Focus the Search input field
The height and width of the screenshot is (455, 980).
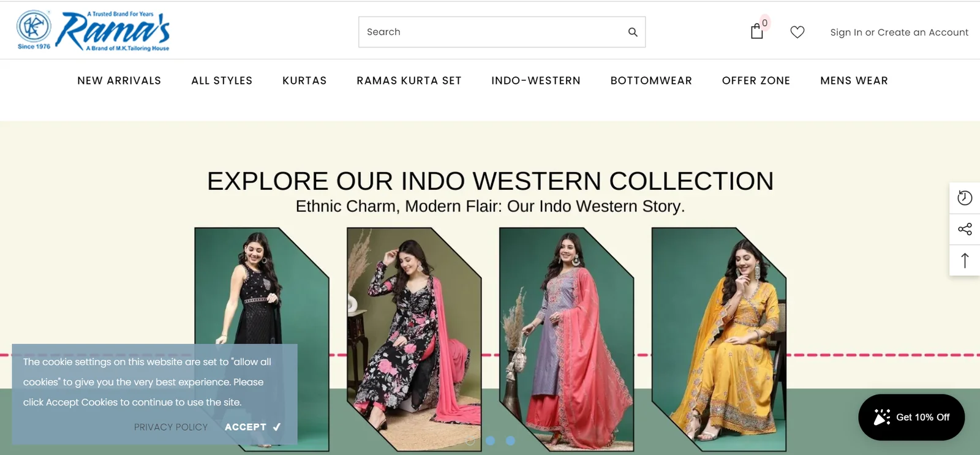pos(490,32)
